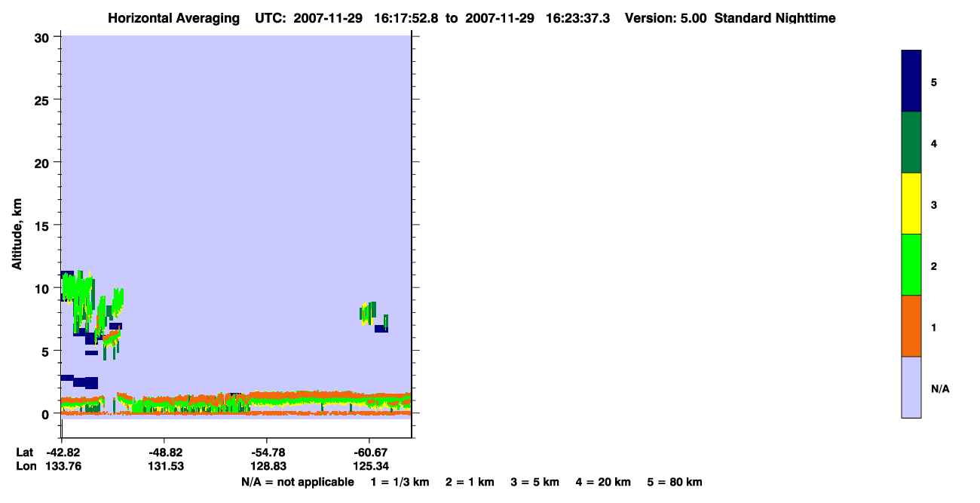Screen dimensions: 980x503
Task: Click the latitude value -48.82
Action: point(165,452)
